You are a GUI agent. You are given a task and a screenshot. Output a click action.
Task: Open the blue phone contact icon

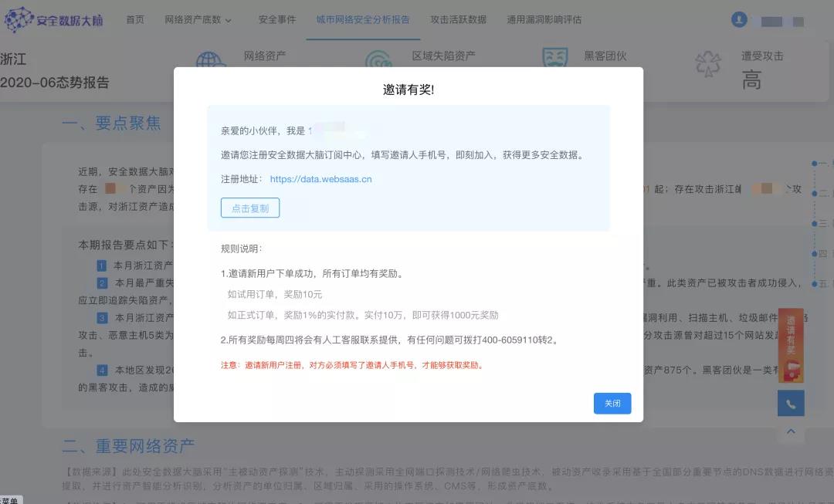coord(791,402)
